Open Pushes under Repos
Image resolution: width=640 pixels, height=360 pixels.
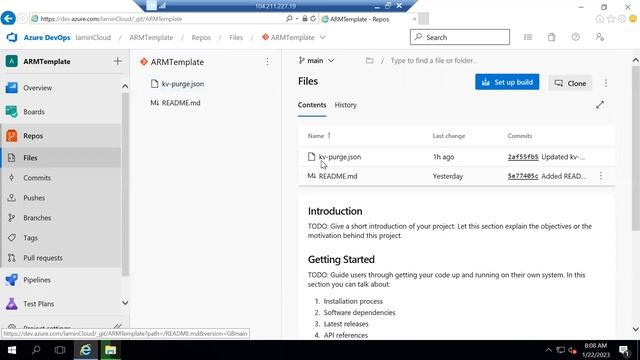click(x=34, y=198)
